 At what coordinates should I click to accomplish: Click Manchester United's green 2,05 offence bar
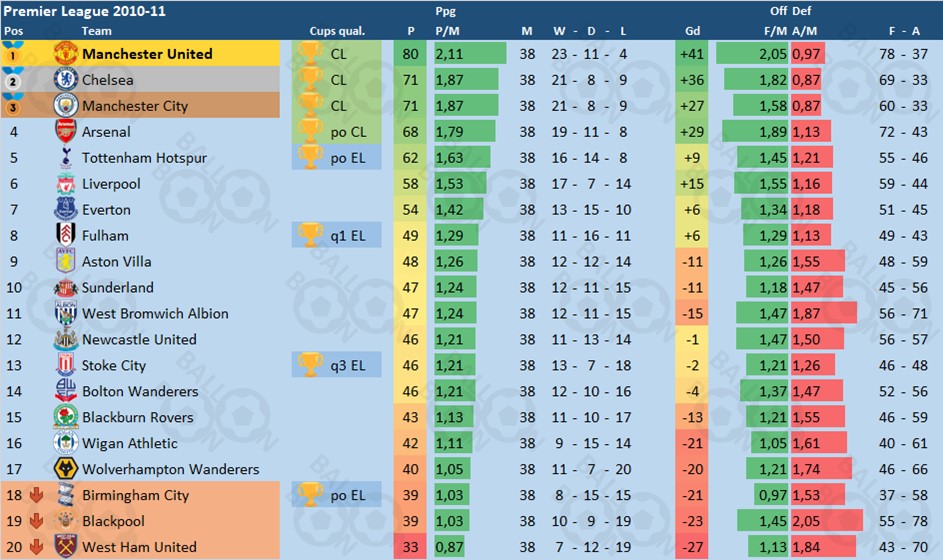(752, 54)
